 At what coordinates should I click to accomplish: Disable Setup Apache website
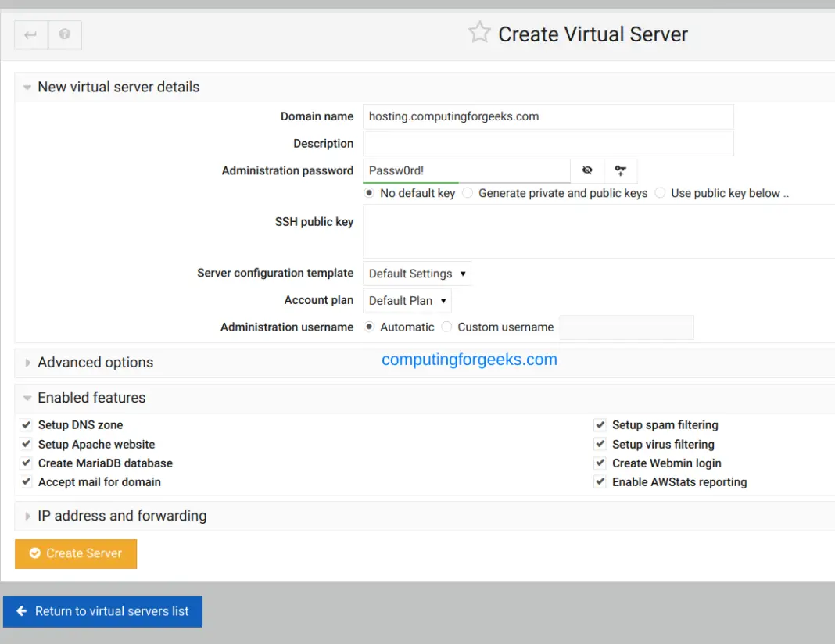coord(26,444)
